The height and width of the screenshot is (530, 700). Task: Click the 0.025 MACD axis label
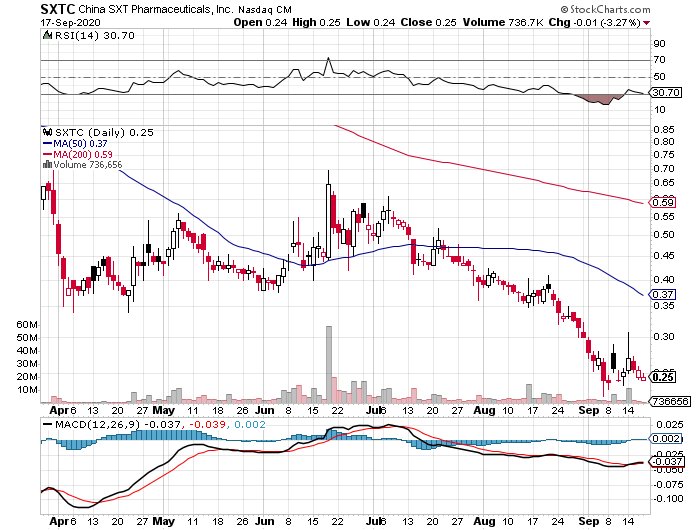coord(668,424)
